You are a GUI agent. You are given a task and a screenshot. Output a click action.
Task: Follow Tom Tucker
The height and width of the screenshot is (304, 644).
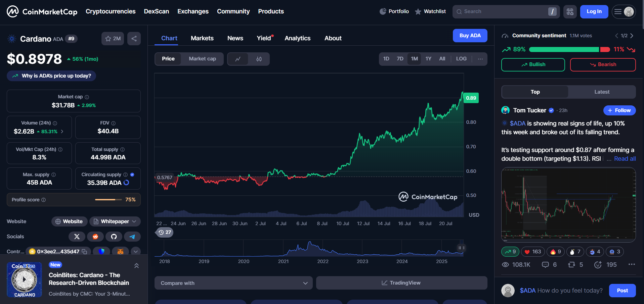[619, 110]
